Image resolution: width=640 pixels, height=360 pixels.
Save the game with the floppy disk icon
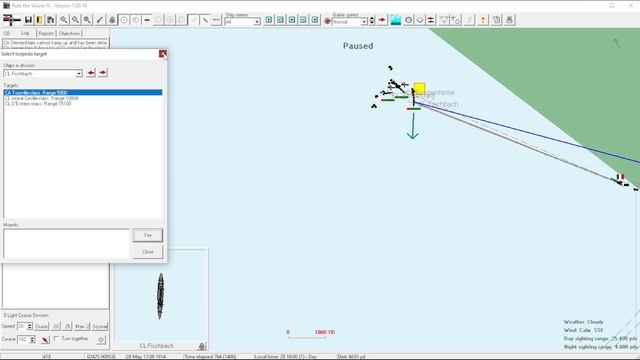(28, 20)
